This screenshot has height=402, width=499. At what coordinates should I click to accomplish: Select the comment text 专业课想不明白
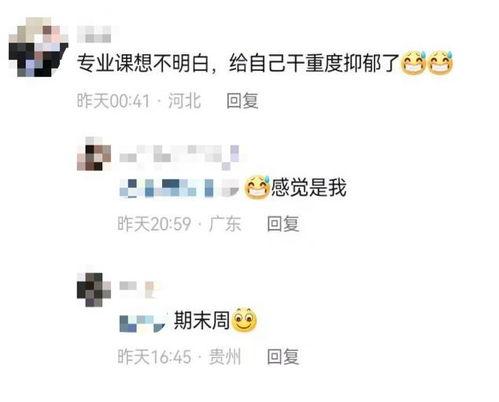pyautogui.click(x=143, y=63)
